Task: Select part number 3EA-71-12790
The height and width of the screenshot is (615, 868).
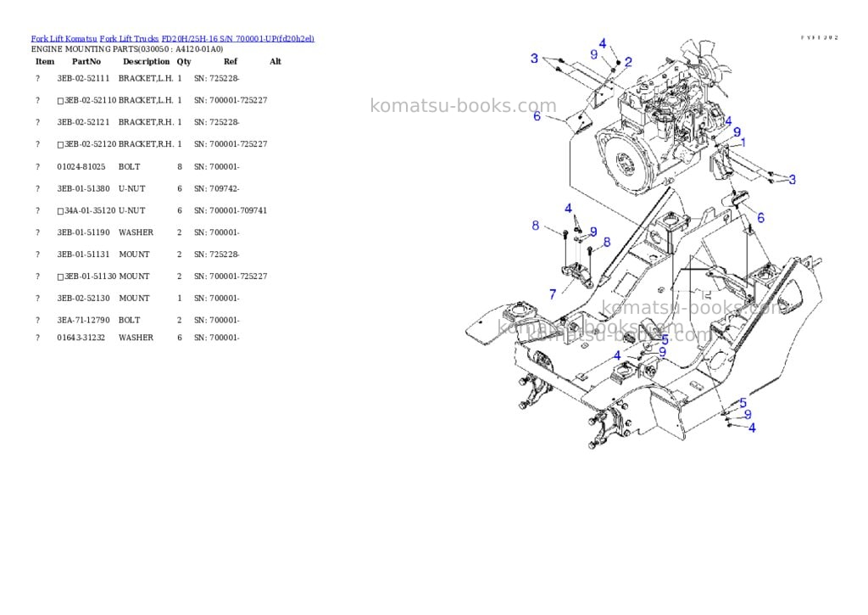Action: pos(83,321)
